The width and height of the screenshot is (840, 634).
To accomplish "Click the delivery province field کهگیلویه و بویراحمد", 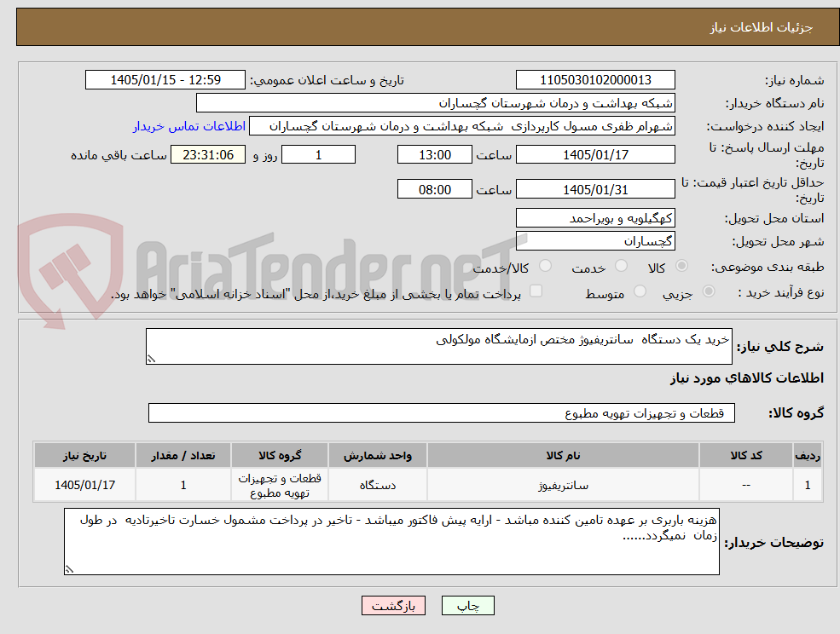I will 595,218.
